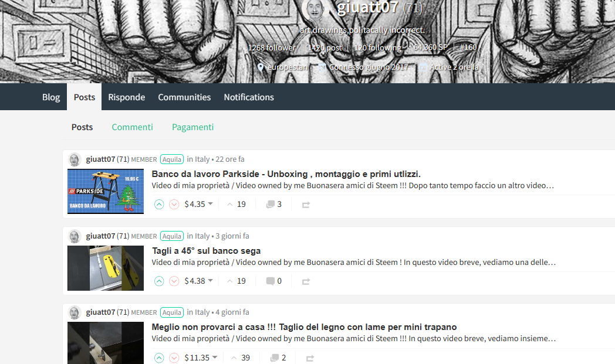615x364 pixels.
Task: Open Italy community link on 22 ore fa post
Action: pos(202,159)
